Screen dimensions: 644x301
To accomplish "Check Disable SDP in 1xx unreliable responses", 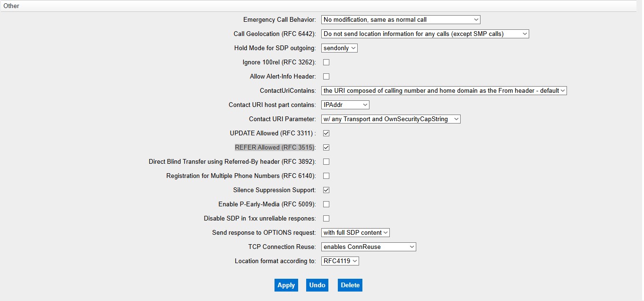I will 326,218.
